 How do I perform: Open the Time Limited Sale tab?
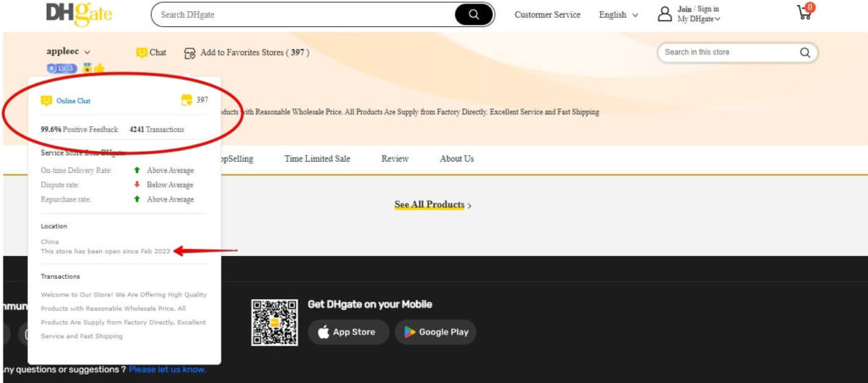[317, 158]
